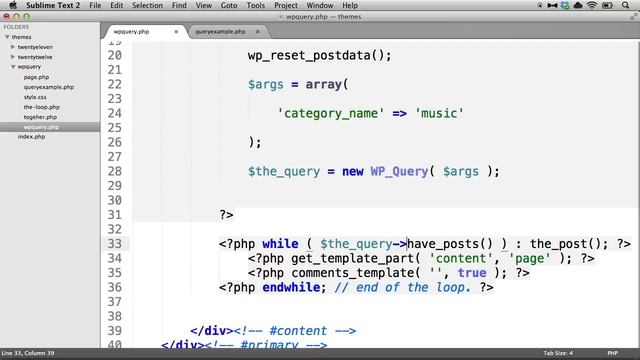This screenshot has height=360, width=640.
Task: Open the File menu
Action: pos(95,5)
